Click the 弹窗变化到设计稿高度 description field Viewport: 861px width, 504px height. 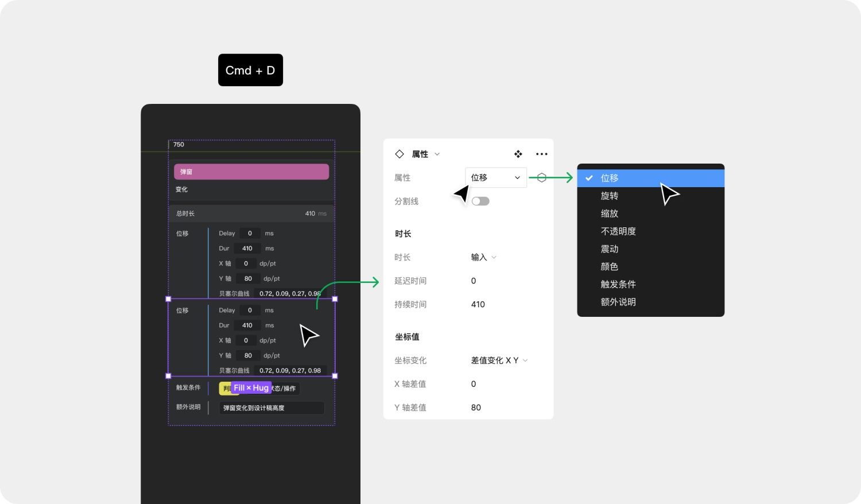[x=272, y=408]
